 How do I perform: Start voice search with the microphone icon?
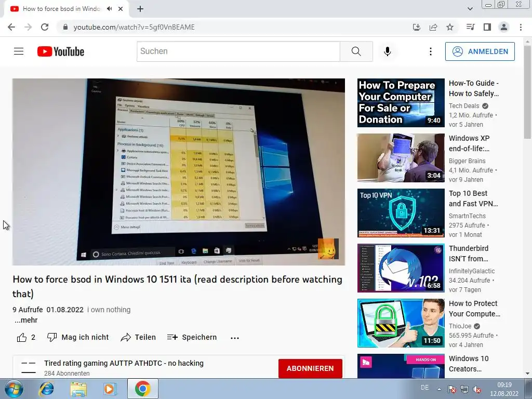(x=388, y=51)
